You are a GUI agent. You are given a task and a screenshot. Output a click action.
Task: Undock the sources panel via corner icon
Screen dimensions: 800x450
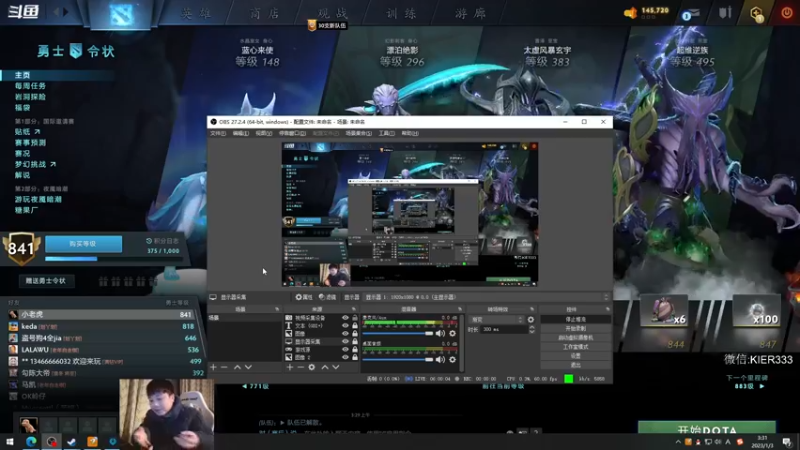coord(354,309)
